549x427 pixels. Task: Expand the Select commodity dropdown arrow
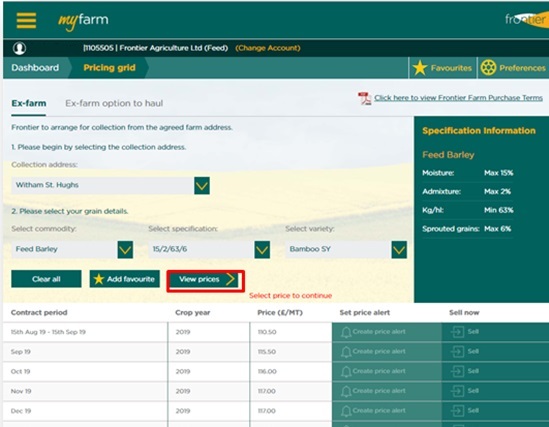125,250
